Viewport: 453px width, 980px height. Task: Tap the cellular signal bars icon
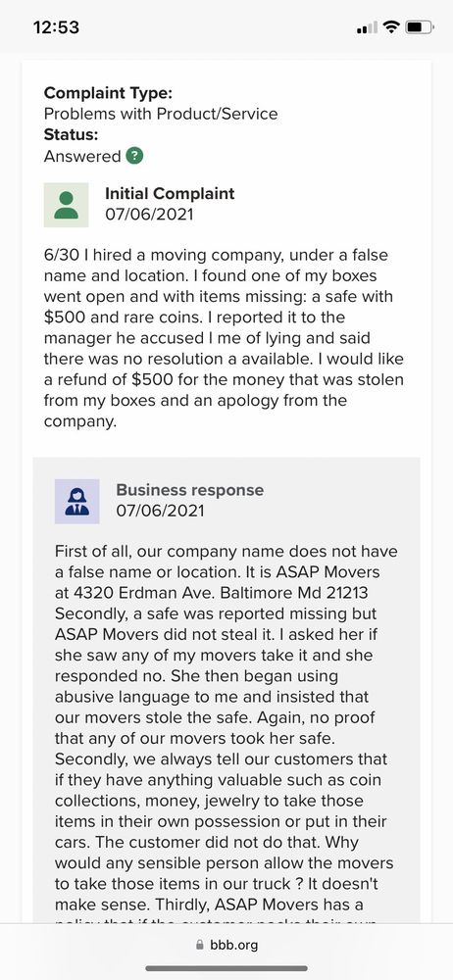pos(367,27)
